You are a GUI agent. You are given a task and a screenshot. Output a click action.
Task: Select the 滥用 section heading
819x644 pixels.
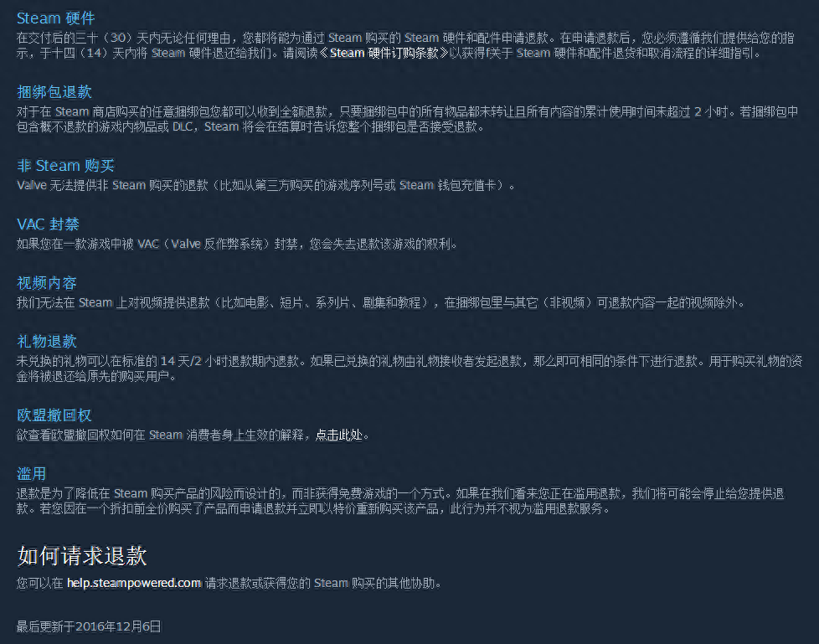(31, 474)
